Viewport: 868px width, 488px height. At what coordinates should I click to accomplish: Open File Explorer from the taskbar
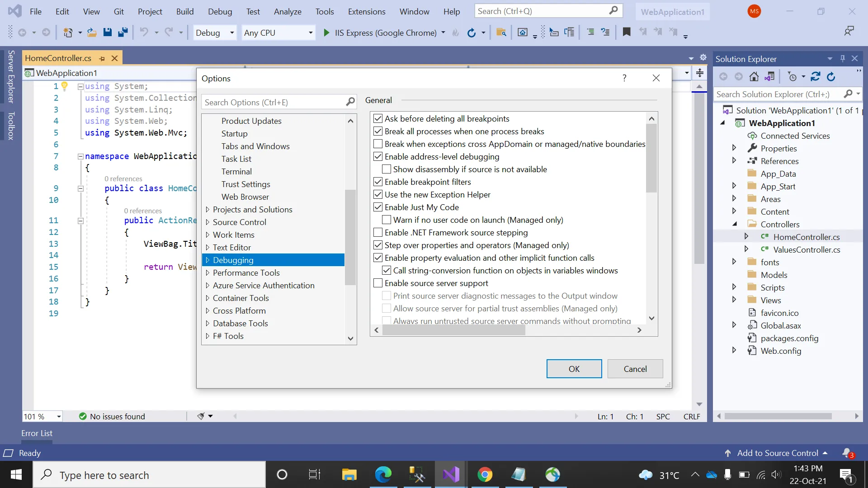click(x=349, y=475)
